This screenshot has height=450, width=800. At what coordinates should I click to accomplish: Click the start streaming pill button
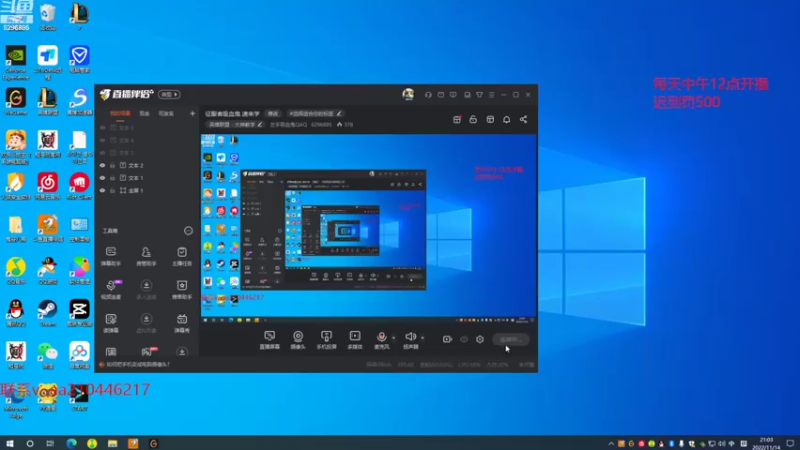(511, 339)
